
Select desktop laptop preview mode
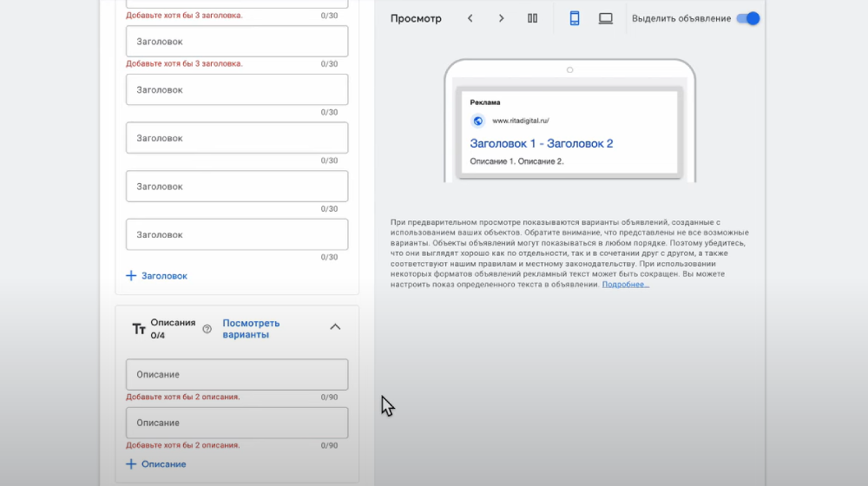[x=606, y=18]
